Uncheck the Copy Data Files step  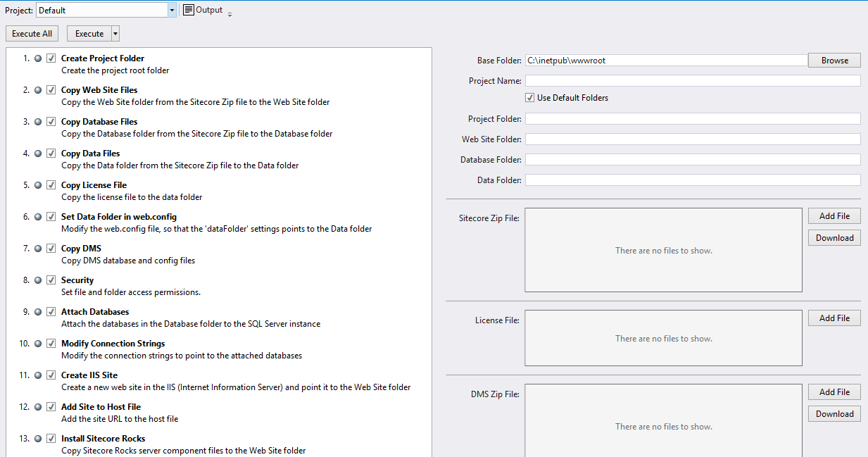pyautogui.click(x=51, y=153)
